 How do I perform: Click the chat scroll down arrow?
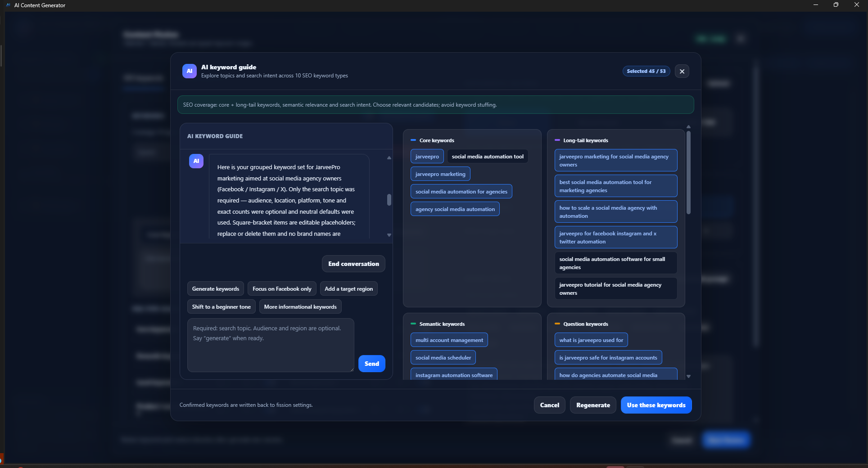(389, 235)
